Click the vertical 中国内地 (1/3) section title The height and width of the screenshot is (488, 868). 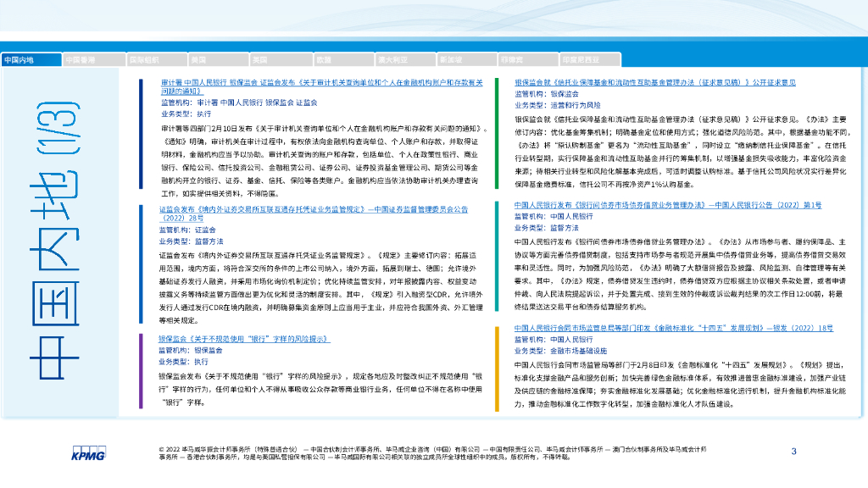[x=55, y=240]
